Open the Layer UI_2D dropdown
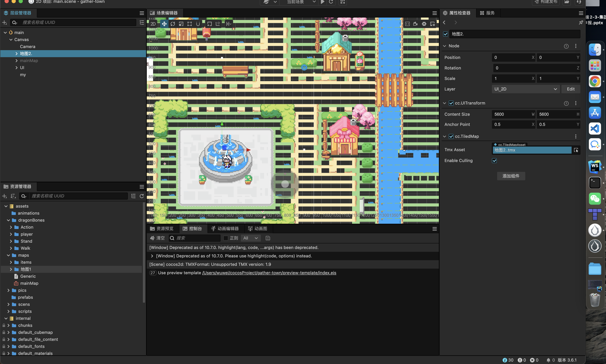The height and width of the screenshot is (364, 606). (525, 89)
